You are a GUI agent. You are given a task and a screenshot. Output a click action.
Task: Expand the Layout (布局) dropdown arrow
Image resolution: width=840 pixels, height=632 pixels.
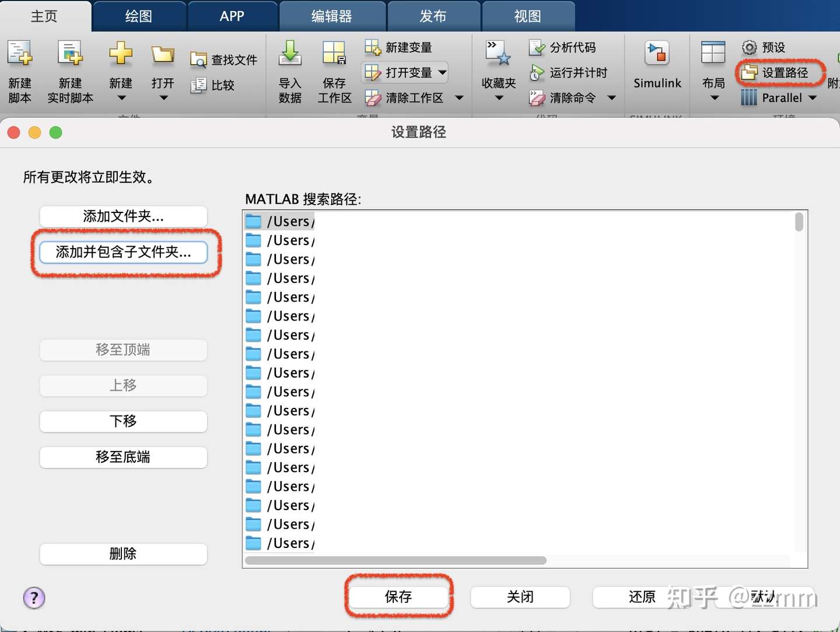tap(714, 98)
